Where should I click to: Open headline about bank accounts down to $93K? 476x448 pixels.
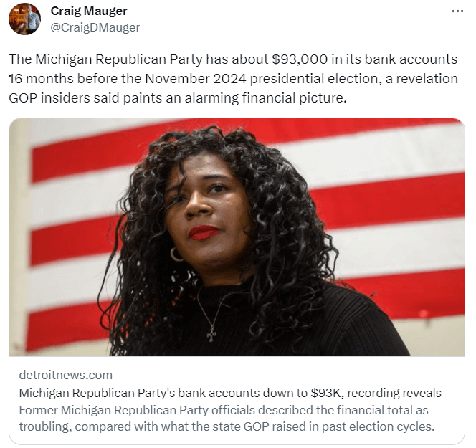(x=230, y=393)
